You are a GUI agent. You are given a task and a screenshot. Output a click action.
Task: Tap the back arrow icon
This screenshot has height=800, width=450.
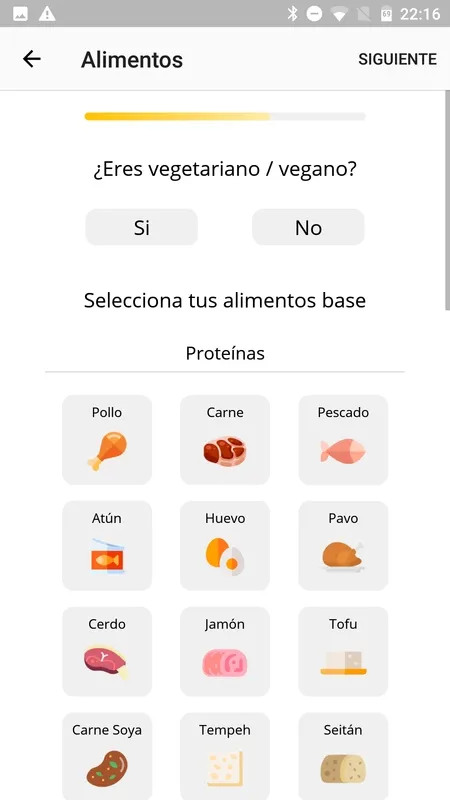[x=32, y=59]
